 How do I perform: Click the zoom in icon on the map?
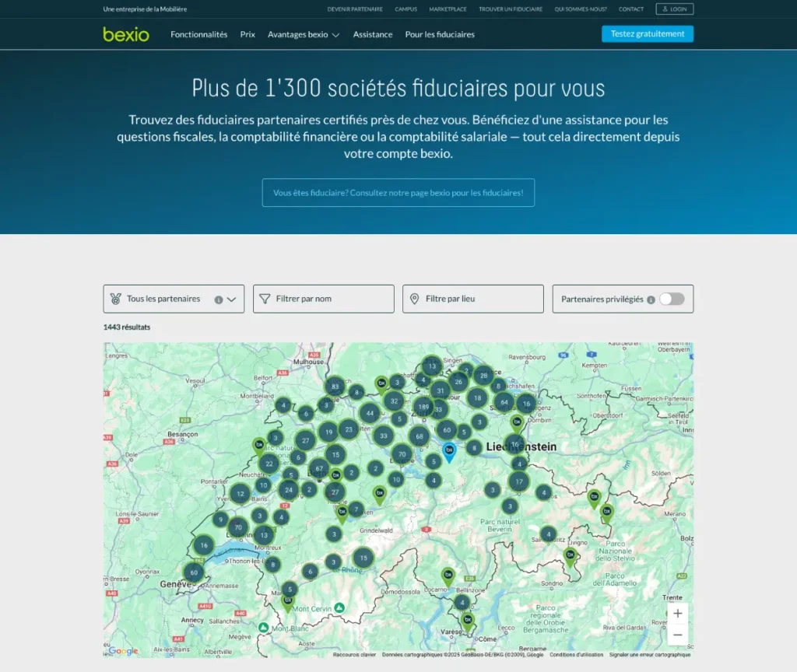tap(677, 613)
